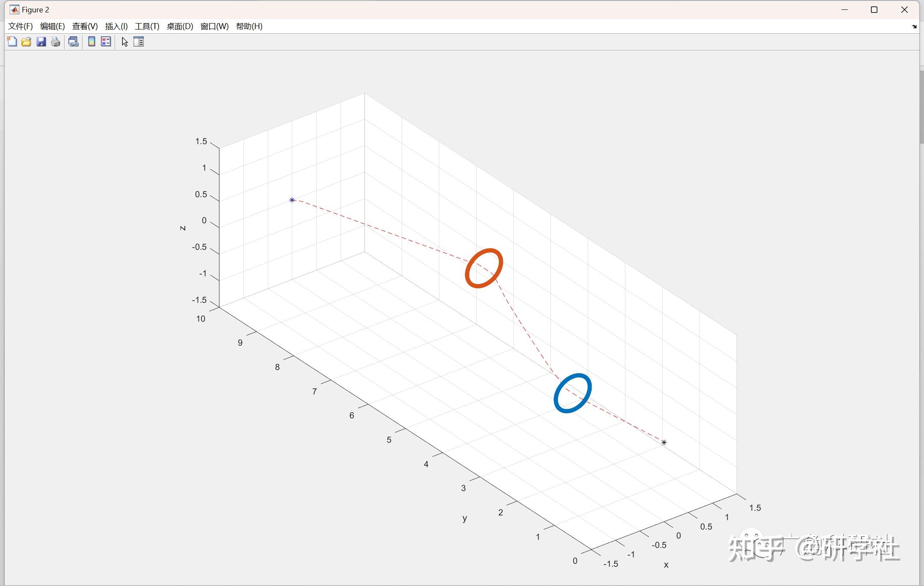Click the dock figure arrow at menu bar right

pos(914,27)
